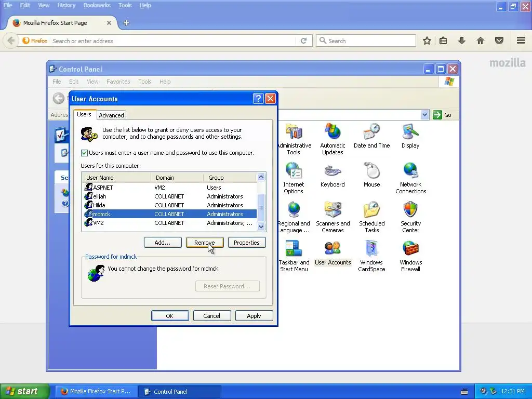Select the mdmck user row
The height and width of the screenshot is (399, 532).
click(170, 214)
